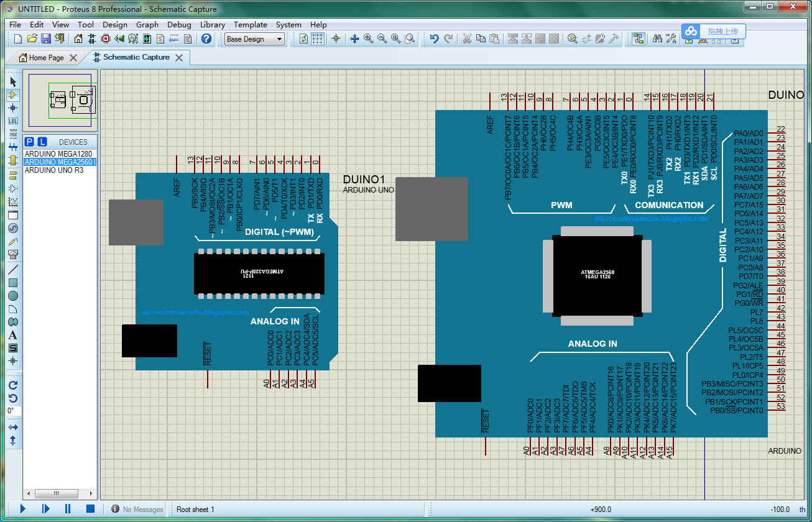Click the rotation angle input field
812x522 pixels.
click(x=13, y=411)
